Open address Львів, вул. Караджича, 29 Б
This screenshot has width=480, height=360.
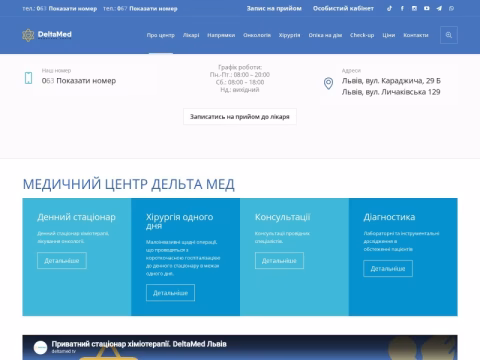point(391,81)
